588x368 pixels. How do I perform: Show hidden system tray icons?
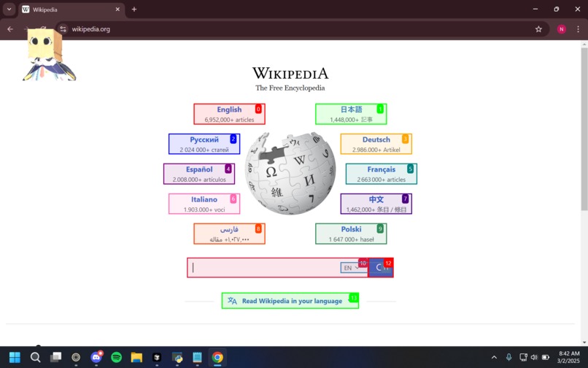[x=494, y=357]
